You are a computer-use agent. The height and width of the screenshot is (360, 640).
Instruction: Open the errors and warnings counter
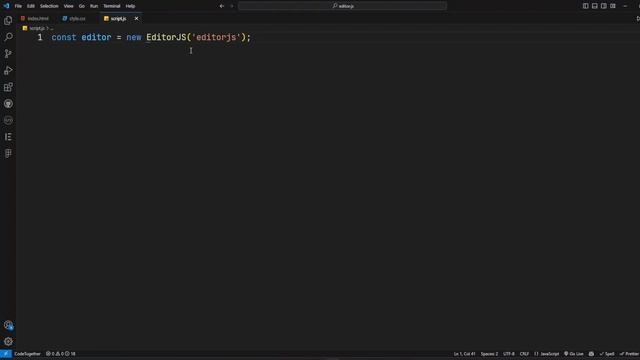pyautogui.click(x=61, y=354)
